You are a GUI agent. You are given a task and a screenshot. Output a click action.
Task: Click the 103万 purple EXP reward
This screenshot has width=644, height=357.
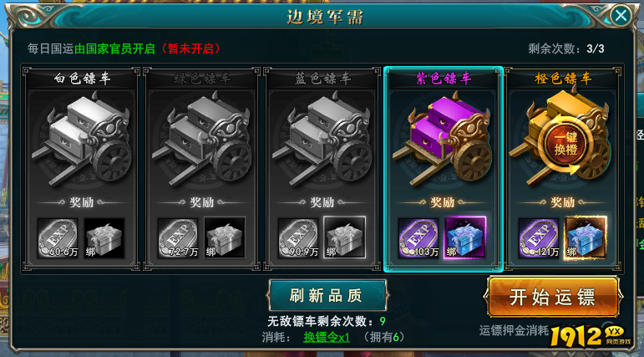(418, 238)
